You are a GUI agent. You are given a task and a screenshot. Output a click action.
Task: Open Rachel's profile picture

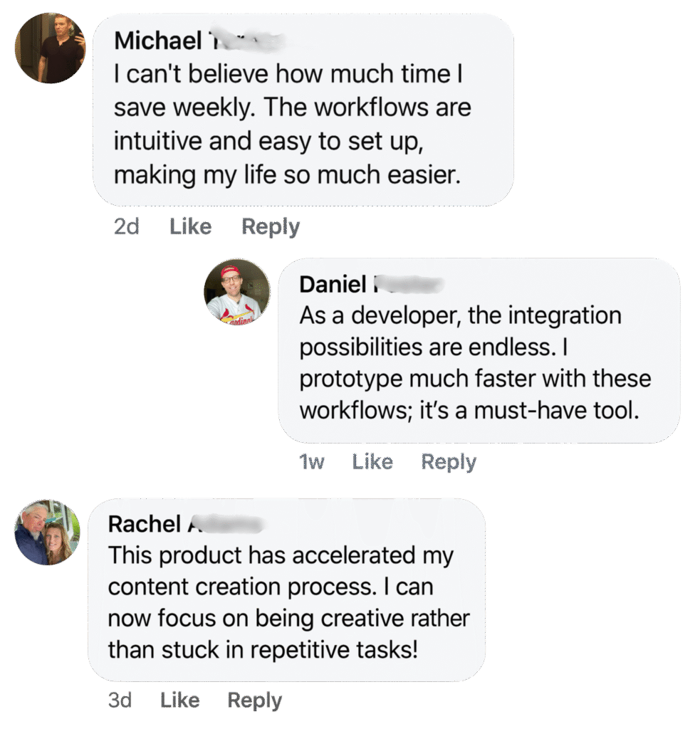[47, 533]
